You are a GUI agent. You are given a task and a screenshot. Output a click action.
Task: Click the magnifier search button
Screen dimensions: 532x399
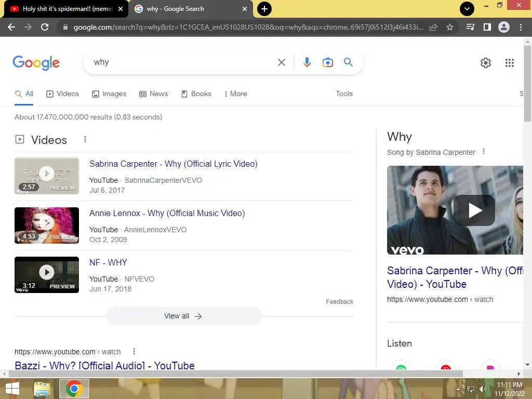(348, 62)
